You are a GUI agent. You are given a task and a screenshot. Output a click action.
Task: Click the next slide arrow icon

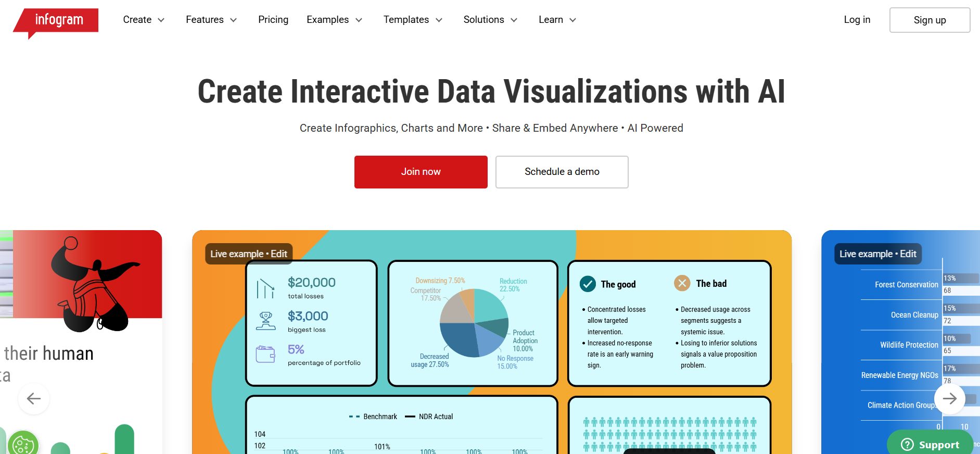click(x=949, y=399)
